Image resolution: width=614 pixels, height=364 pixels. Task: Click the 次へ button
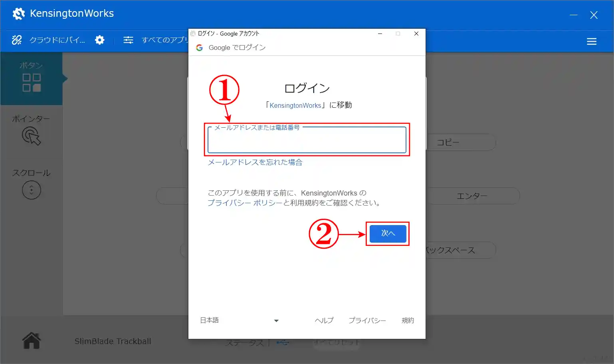point(388,233)
